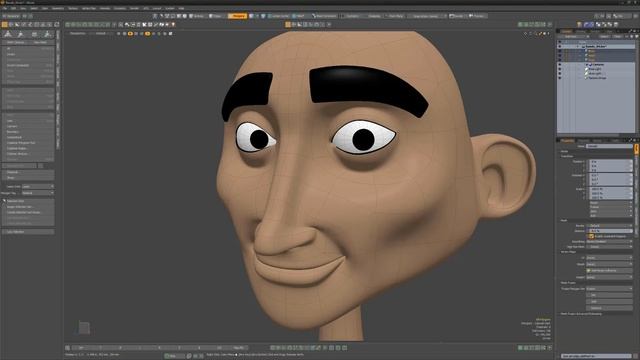Open the Polygon Tag Material dropdown

[38, 193]
